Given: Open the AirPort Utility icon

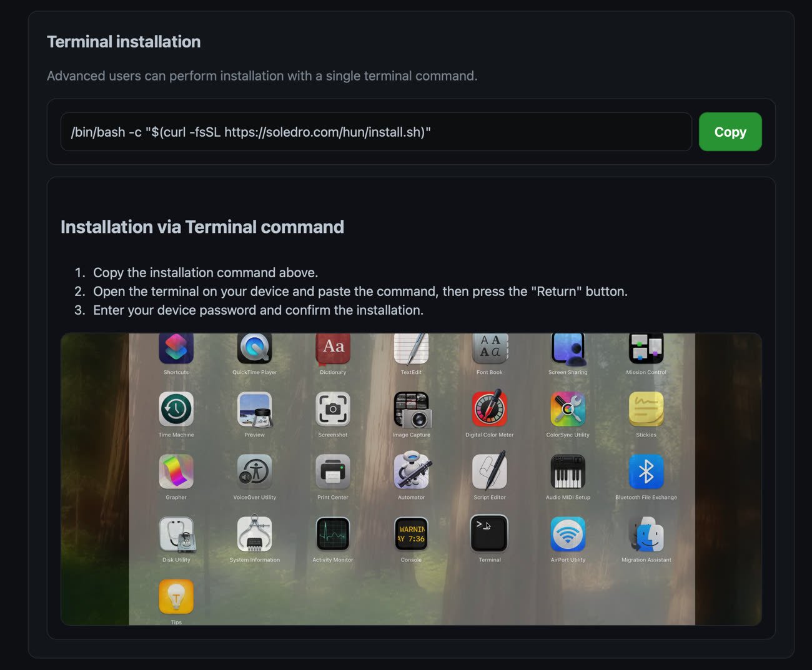Looking at the screenshot, I should [568, 534].
